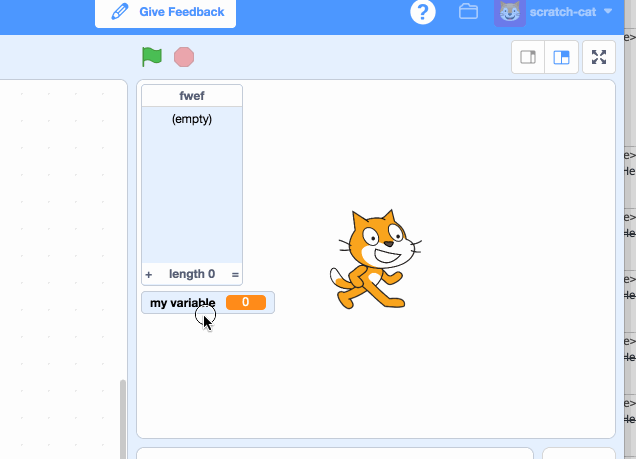Click the scratch-cat profile avatar
636x459 pixels.
(510, 13)
